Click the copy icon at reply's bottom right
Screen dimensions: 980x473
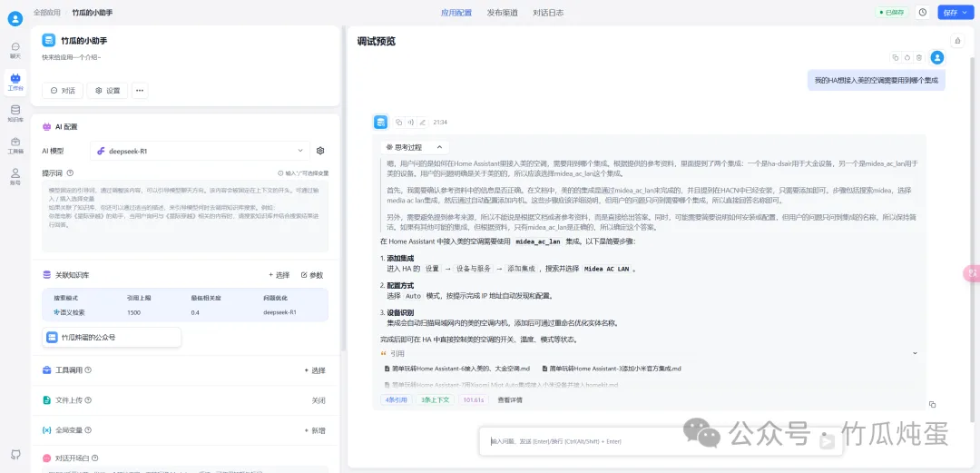pyautogui.click(x=932, y=404)
